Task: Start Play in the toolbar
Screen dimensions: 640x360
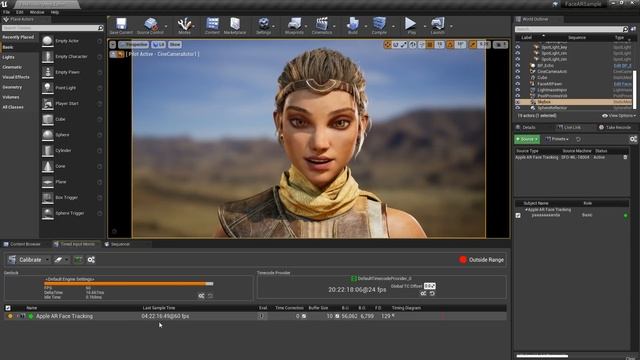Action: (x=411, y=24)
